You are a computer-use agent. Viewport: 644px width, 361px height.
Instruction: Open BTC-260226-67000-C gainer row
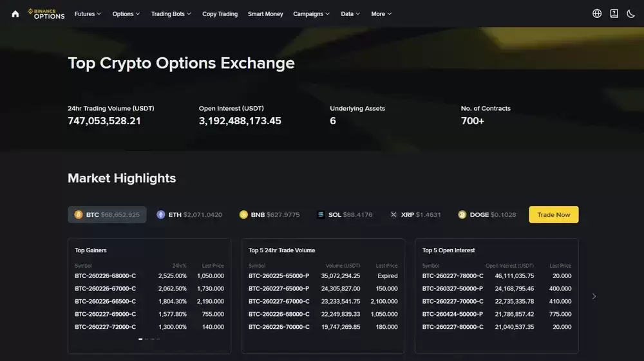[x=149, y=288]
